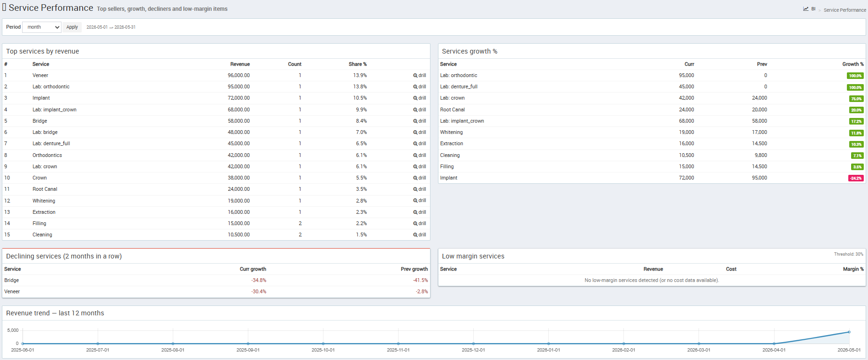The image size is (868, 360).
Task: Drill into Lab: implant_crown revenue row
Action: pos(420,110)
